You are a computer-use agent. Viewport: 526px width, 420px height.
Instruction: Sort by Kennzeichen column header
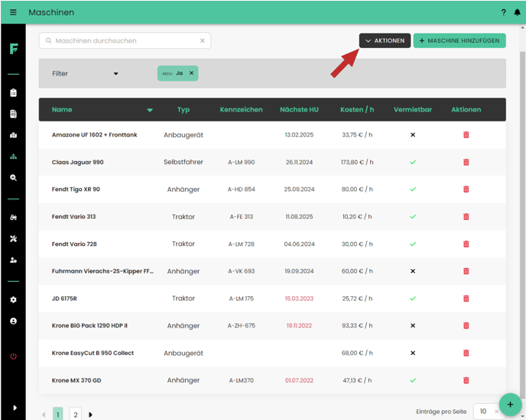coord(241,110)
